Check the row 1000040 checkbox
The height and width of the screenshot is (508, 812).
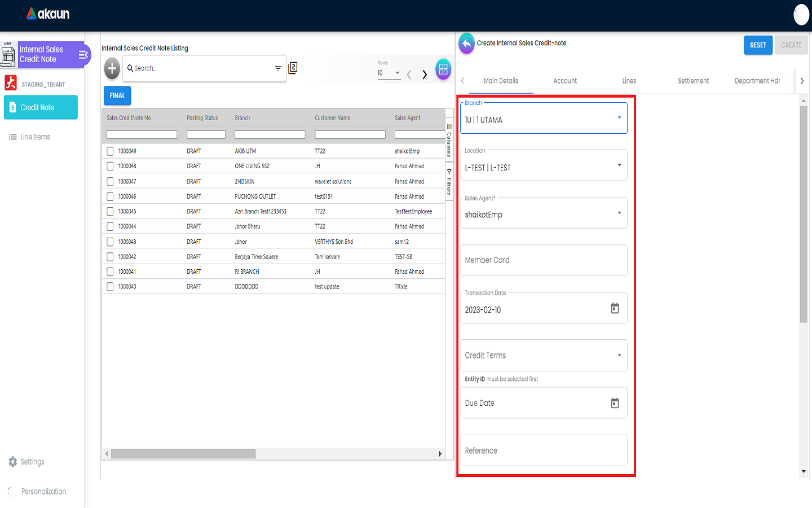tap(110, 287)
